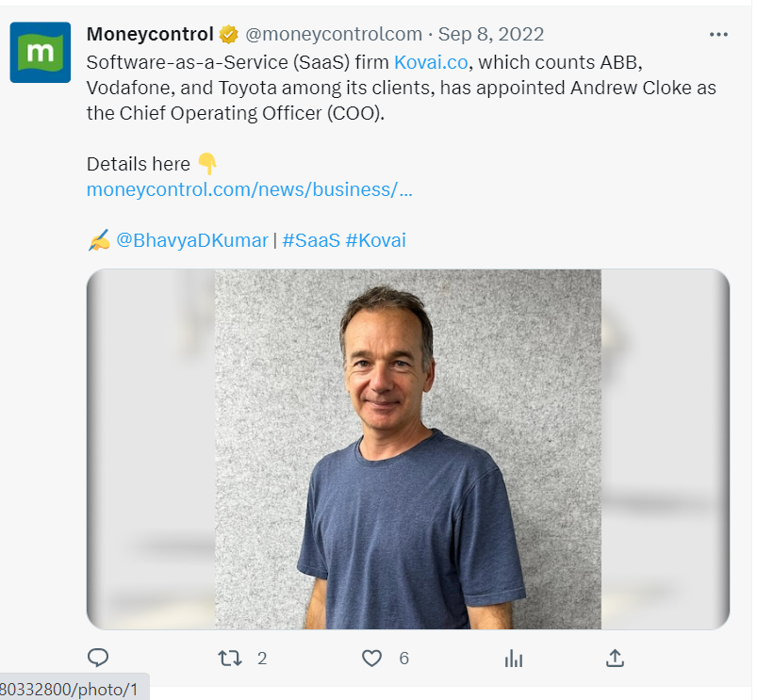Viewport: 757px width, 700px height.
Task: Select the #SaaS hashtag
Action: [310, 240]
